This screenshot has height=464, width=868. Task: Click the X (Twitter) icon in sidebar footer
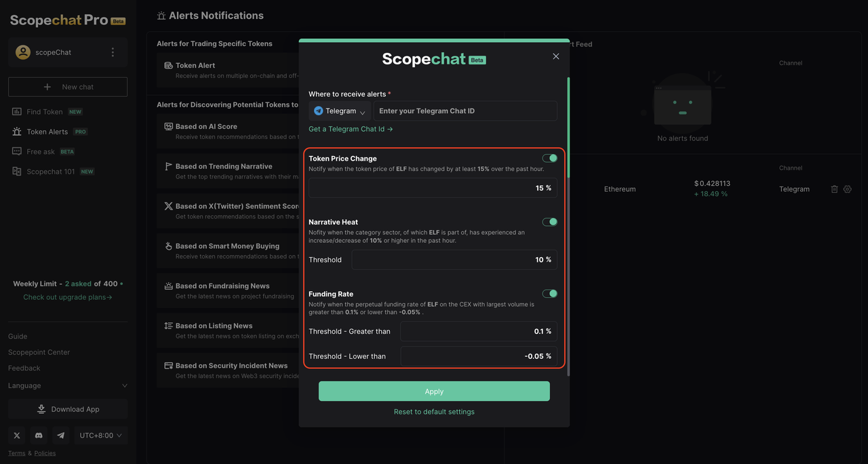point(17,436)
